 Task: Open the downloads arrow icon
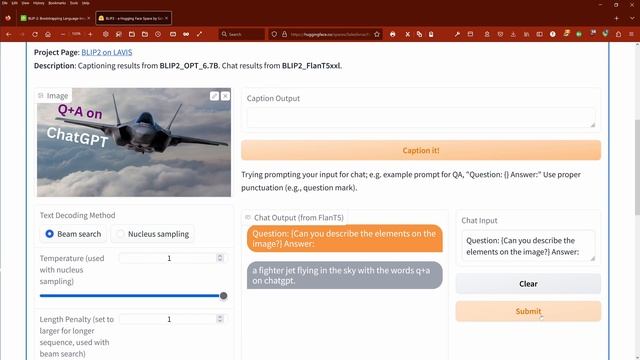pos(513,34)
